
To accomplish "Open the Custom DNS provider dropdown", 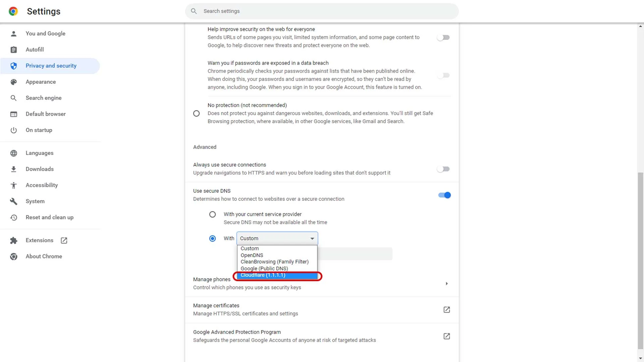I will coord(277,238).
